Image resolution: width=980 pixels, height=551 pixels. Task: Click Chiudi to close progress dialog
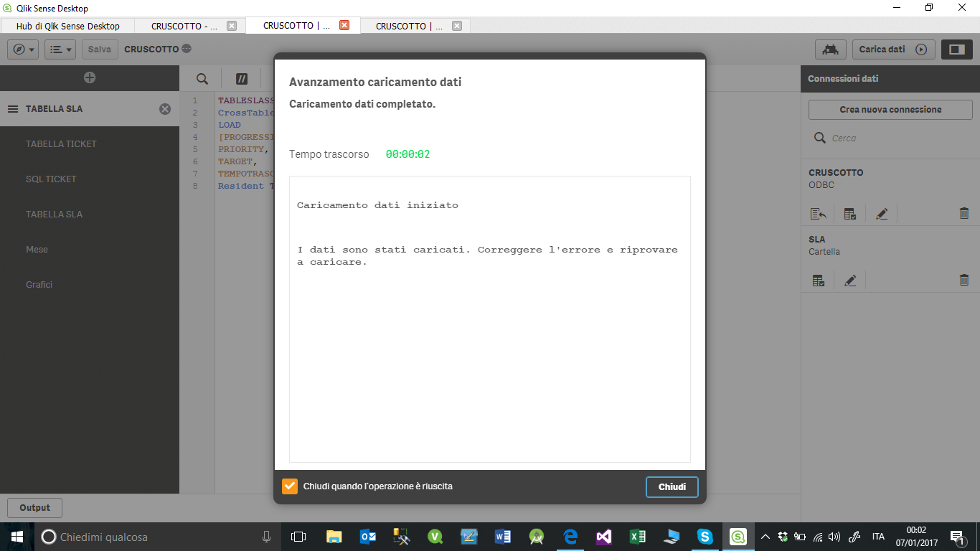click(x=672, y=486)
